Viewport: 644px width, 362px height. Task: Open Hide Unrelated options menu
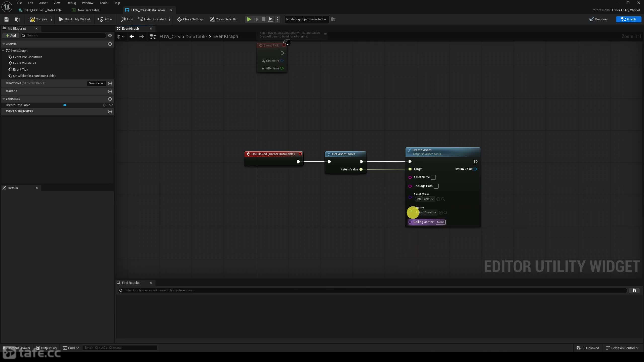tap(170, 19)
